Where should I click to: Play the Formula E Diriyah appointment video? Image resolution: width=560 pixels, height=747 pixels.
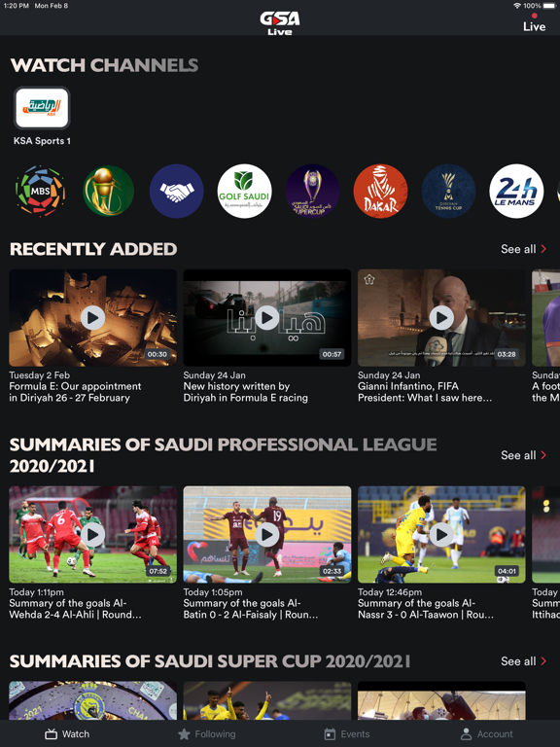[93, 318]
